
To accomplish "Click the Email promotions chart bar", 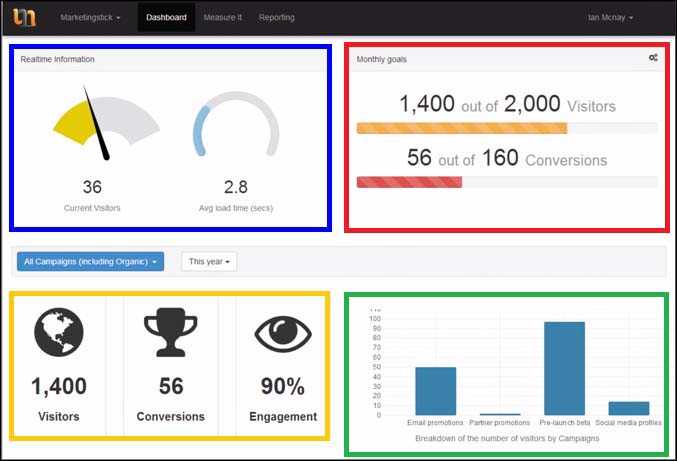I will point(435,390).
